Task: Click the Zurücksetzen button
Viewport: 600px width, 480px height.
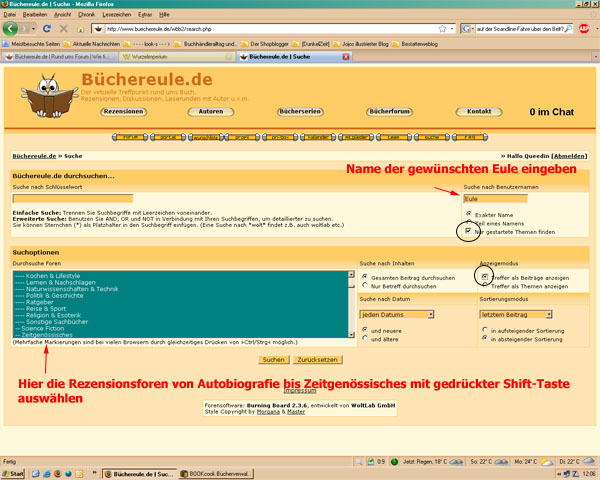Action: (319, 358)
